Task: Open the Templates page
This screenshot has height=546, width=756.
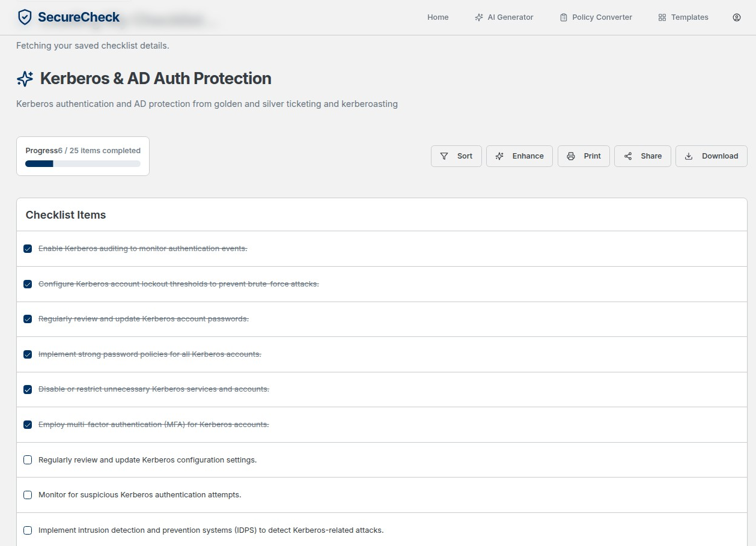Action: coord(683,17)
